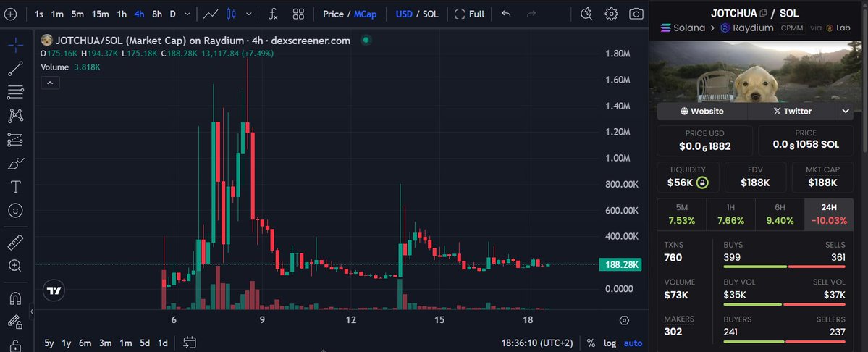Open the token Twitter link
The width and height of the screenshot is (868, 352).
tap(792, 112)
